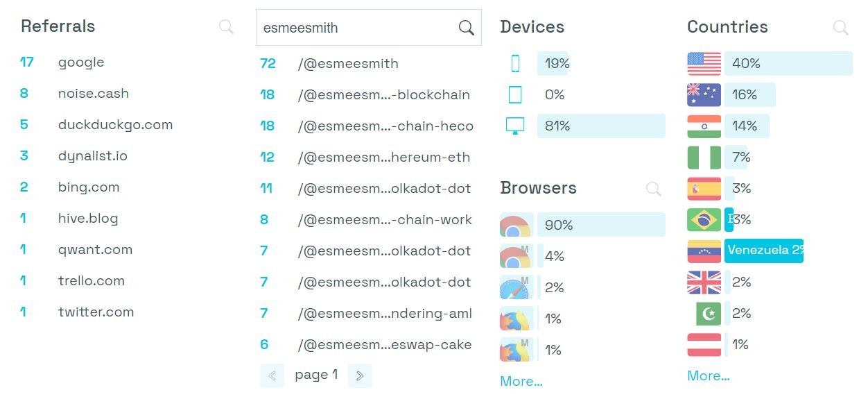868x406 pixels.
Task: Select the mobile phone device icon
Action: 515,64
